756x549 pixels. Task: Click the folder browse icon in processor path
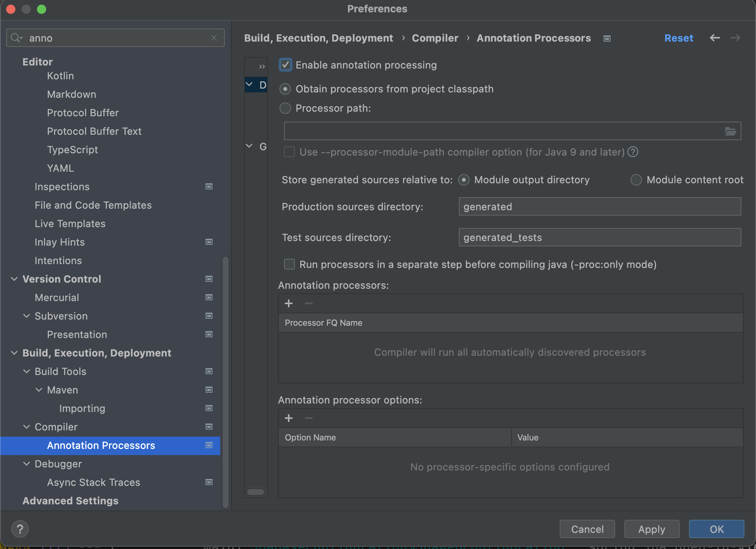tap(730, 131)
